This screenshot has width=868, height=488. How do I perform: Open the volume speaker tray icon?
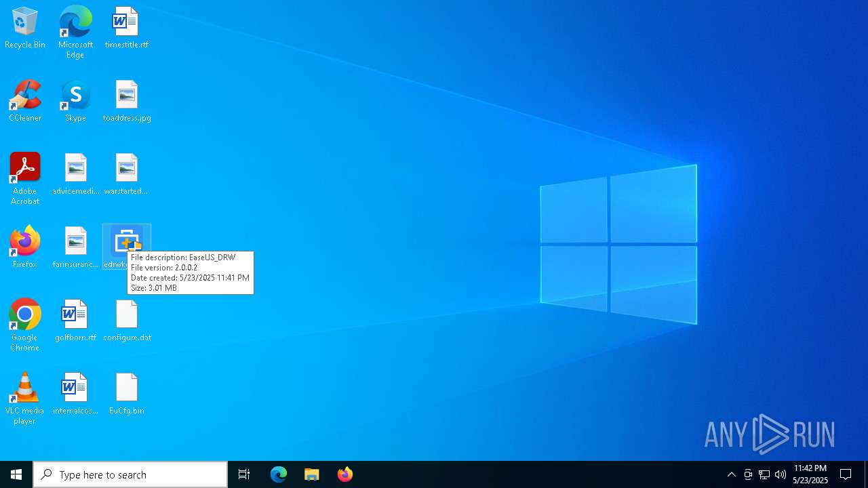click(781, 474)
